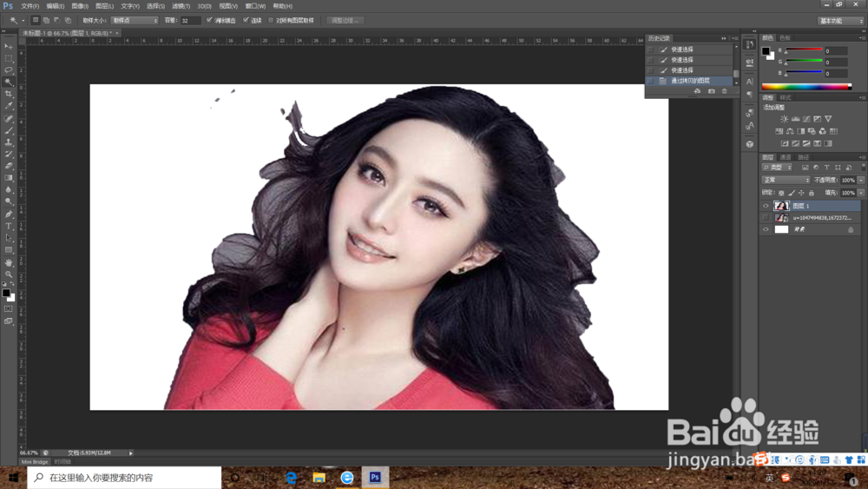Select the Gradient tool
The image size is (868, 489).
pos(9,178)
